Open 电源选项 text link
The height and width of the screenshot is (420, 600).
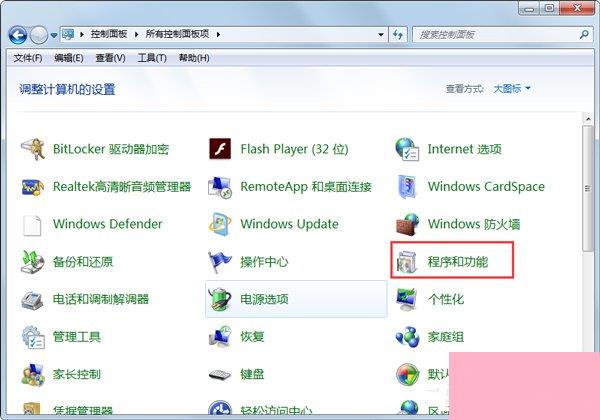tap(264, 299)
